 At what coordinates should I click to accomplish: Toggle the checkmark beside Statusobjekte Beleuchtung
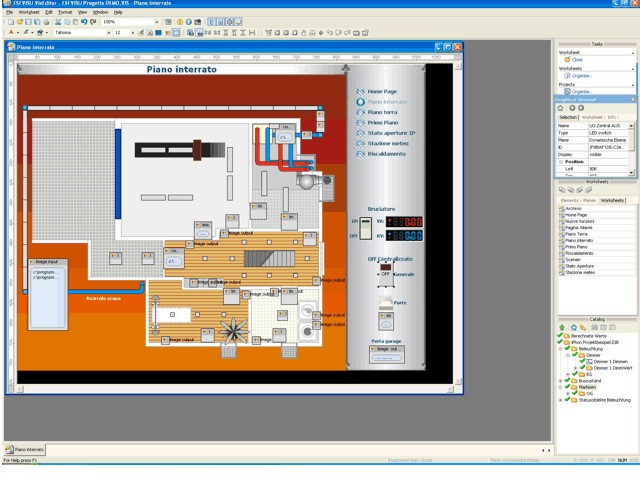tap(567, 400)
